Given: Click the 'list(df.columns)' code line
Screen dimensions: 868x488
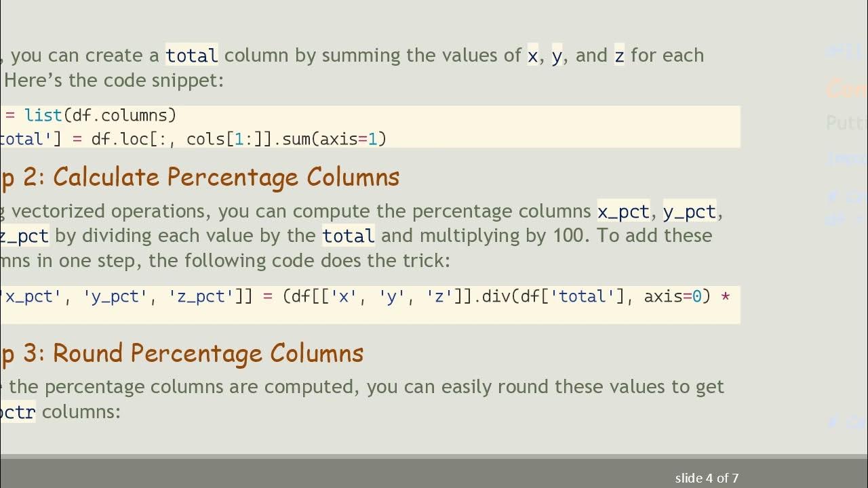Looking at the screenshot, I should point(100,115).
